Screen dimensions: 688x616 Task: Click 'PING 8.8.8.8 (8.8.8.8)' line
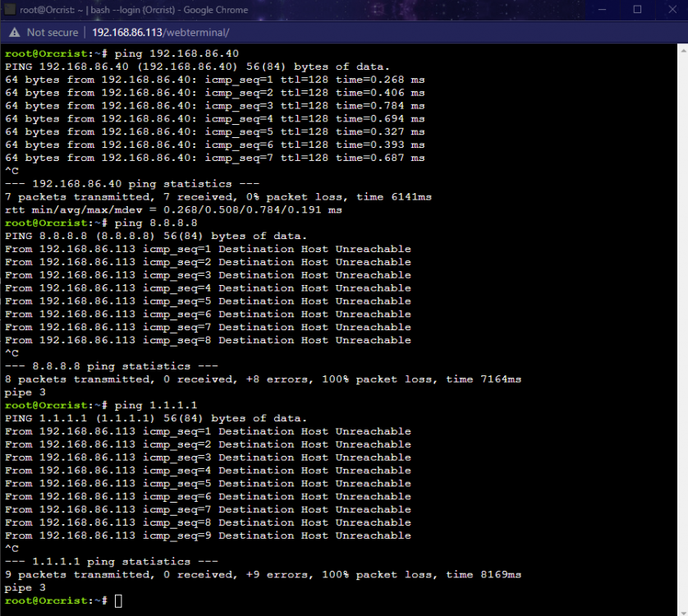point(156,237)
